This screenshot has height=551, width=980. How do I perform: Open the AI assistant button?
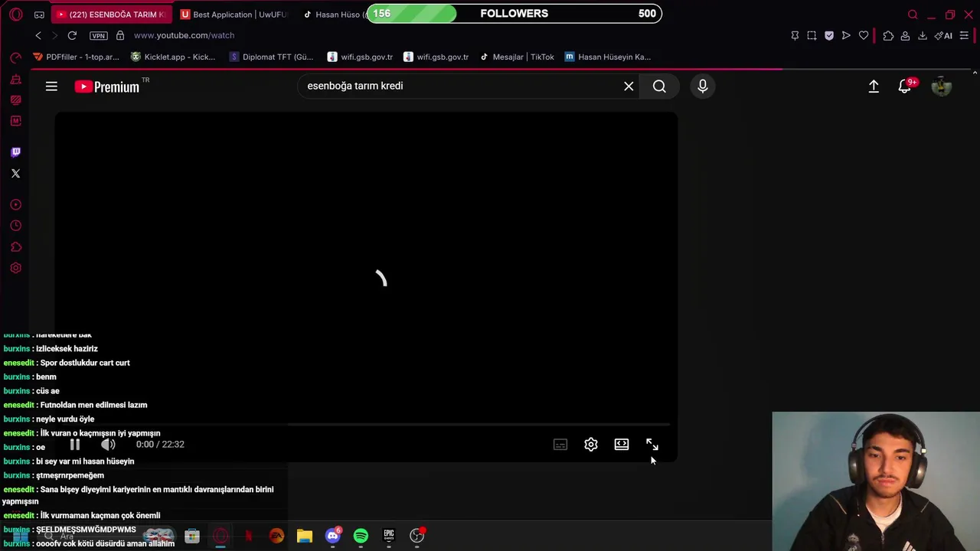click(x=943, y=36)
